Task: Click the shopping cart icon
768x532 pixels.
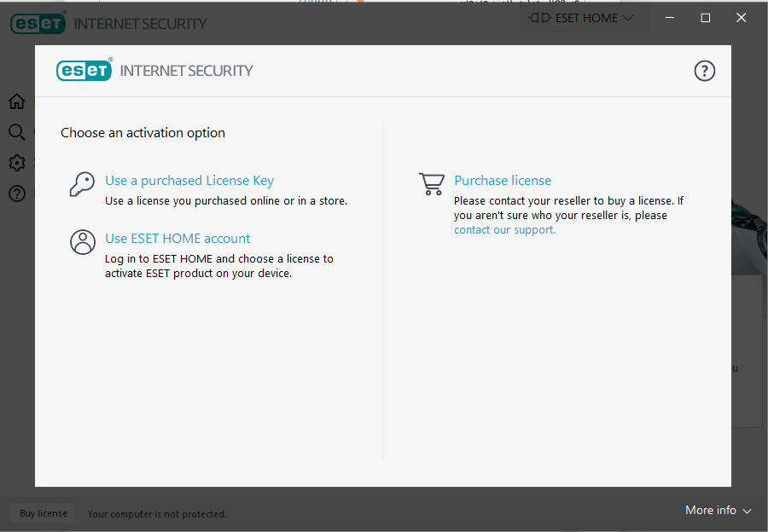Action: click(432, 184)
